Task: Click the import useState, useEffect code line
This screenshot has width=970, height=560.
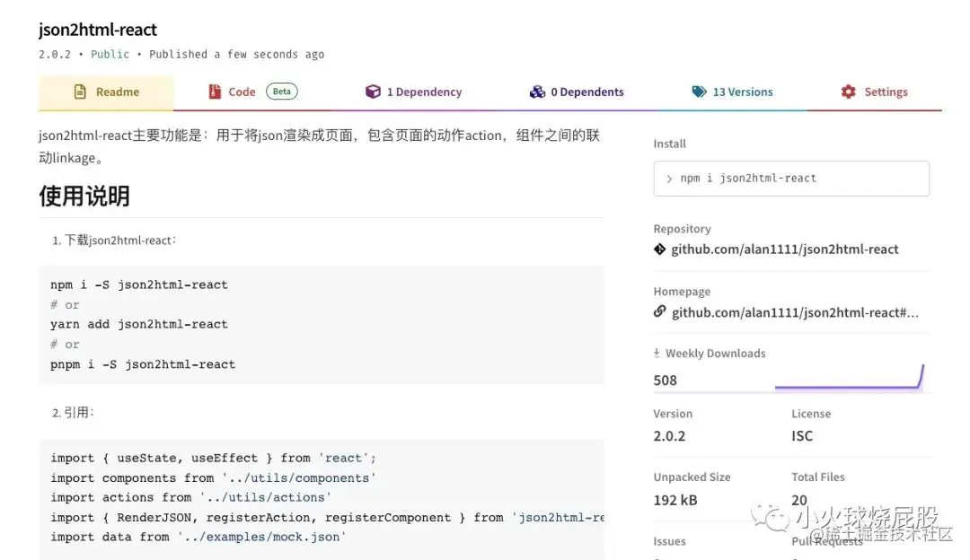Action: pyautogui.click(x=214, y=458)
